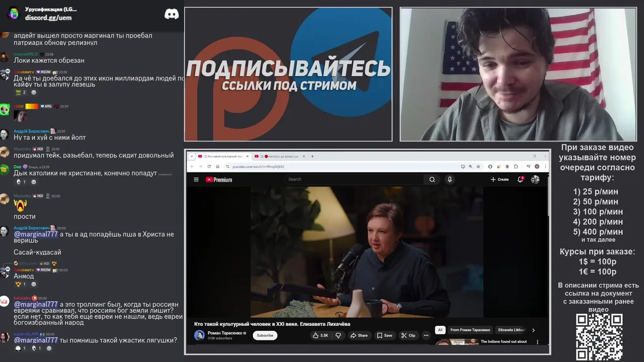Click the YouTube Premium logo
This screenshot has height=362, width=644.
click(x=219, y=179)
